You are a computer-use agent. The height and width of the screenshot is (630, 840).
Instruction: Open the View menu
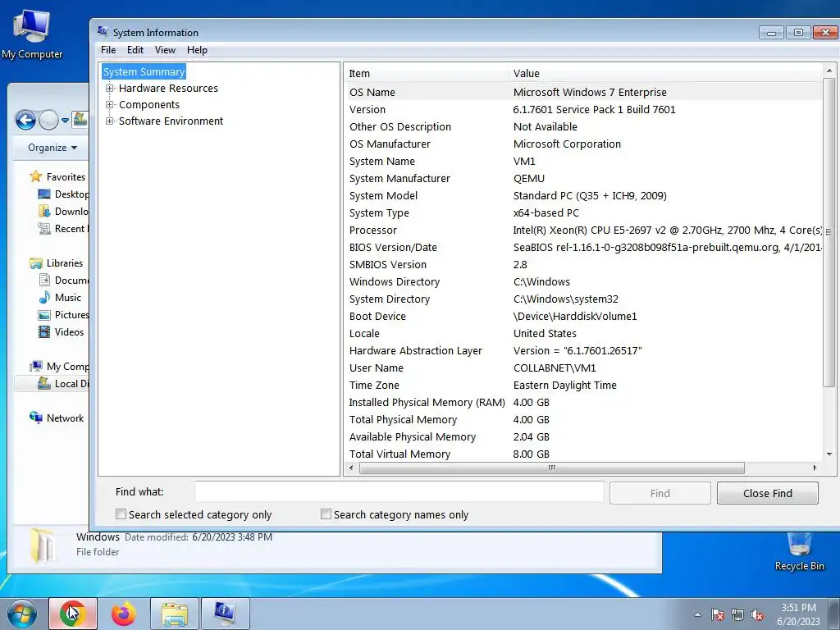(165, 50)
